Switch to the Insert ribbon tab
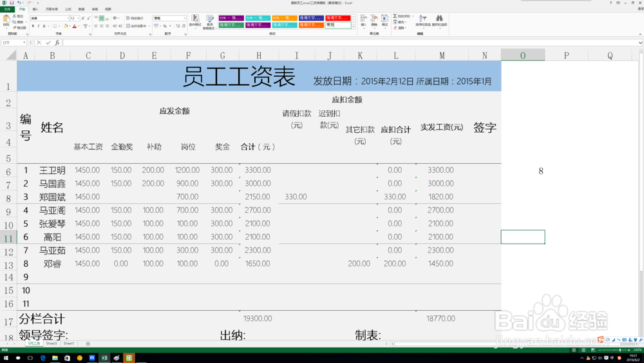The width and height of the screenshot is (644, 363). click(35, 9)
